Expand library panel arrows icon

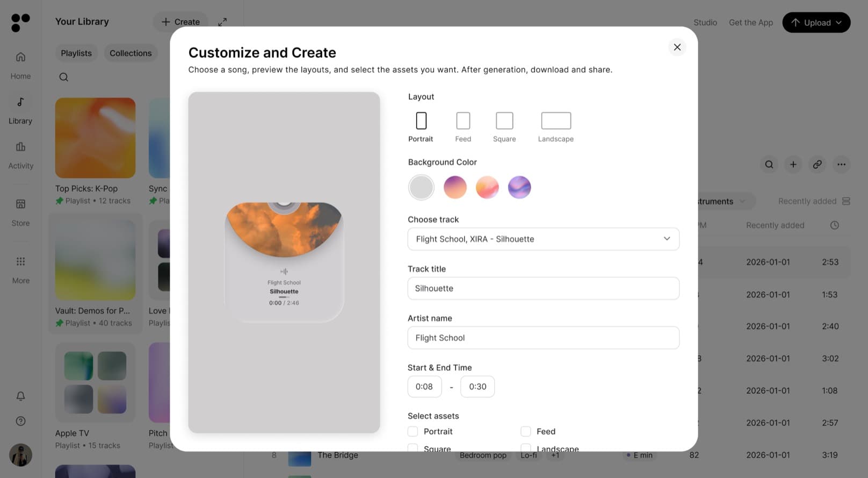coord(222,22)
